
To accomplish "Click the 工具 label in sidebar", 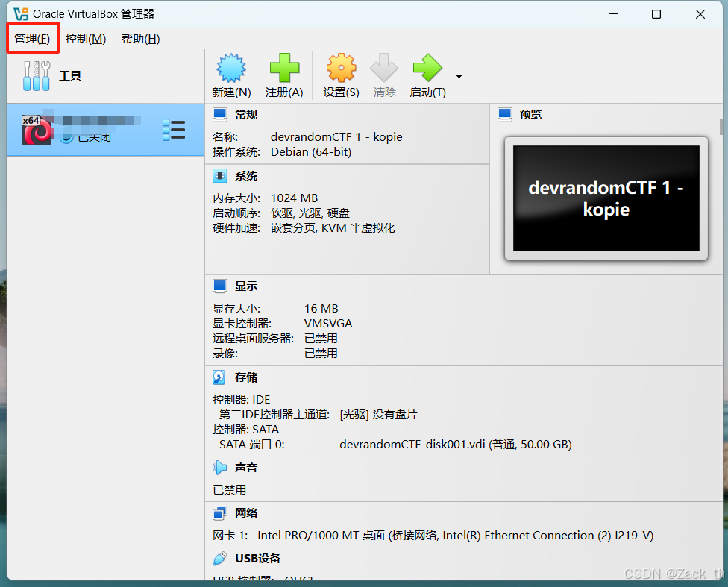I will pos(70,75).
